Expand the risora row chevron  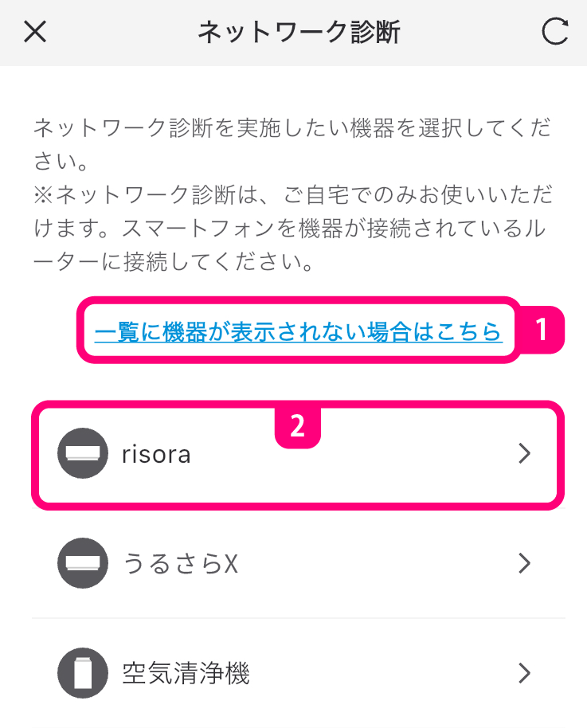(x=523, y=454)
